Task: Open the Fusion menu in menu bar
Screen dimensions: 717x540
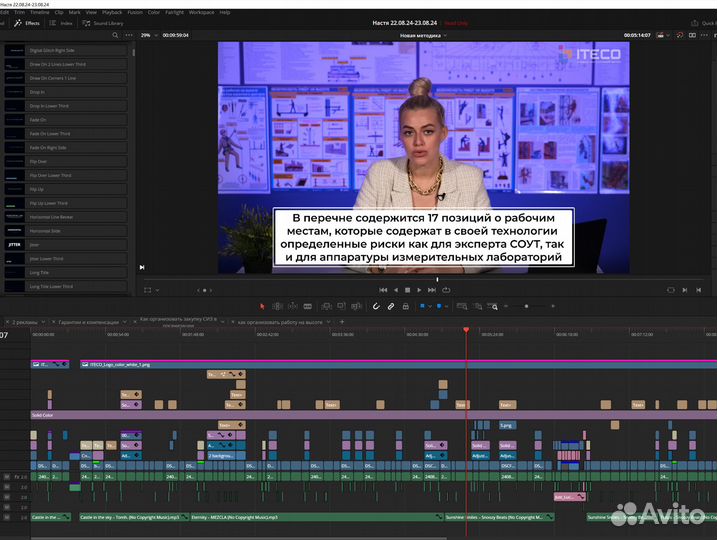Action: 136,12
